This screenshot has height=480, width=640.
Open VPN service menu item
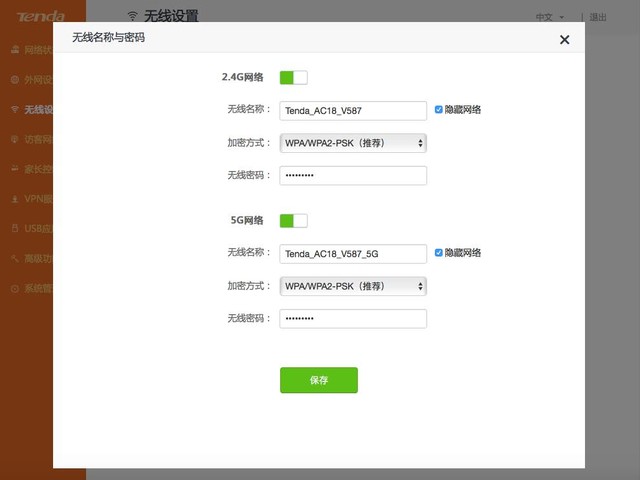click(35, 199)
